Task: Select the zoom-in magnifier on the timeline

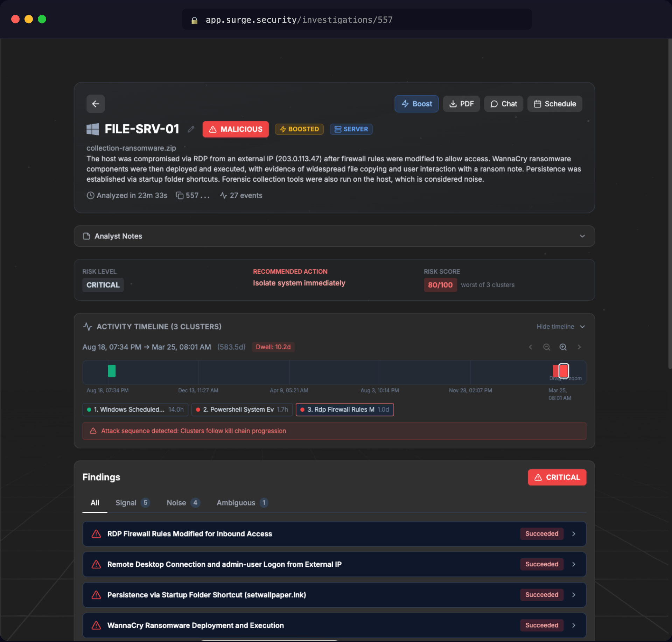Action: (563, 347)
